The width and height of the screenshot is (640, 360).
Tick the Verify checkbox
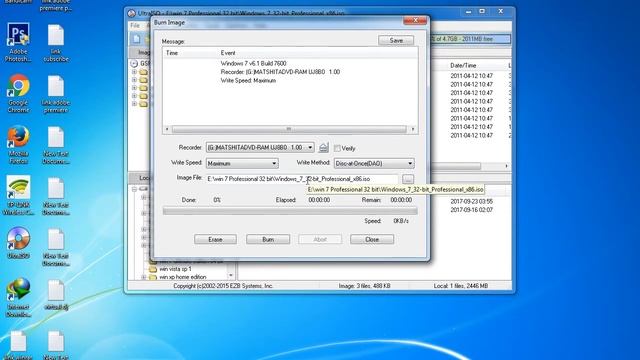pos(337,148)
